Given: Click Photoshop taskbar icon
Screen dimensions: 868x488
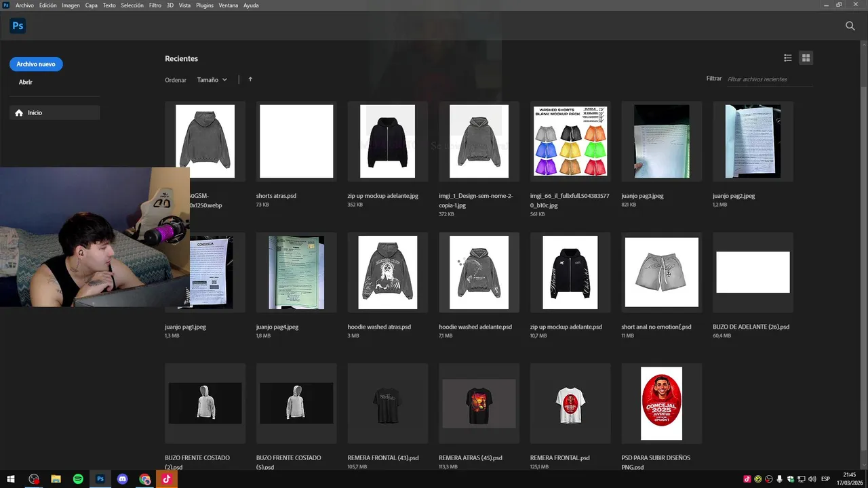Looking at the screenshot, I should 100,479.
